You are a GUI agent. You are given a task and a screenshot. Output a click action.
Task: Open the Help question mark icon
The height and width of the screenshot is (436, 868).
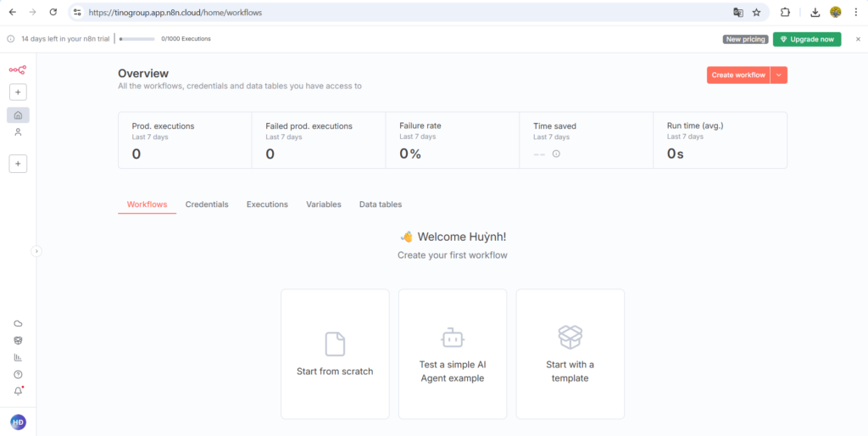coord(18,374)
